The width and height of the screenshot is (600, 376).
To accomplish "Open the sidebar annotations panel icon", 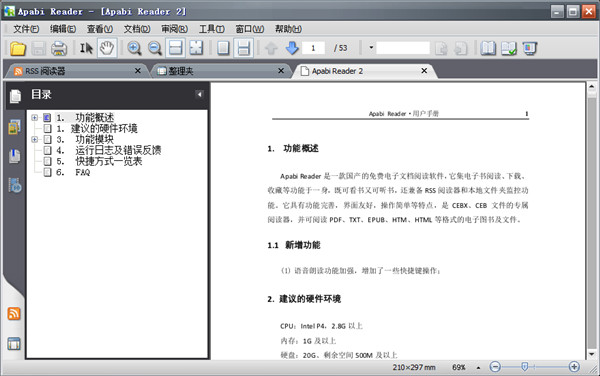I will pos(15,185).
